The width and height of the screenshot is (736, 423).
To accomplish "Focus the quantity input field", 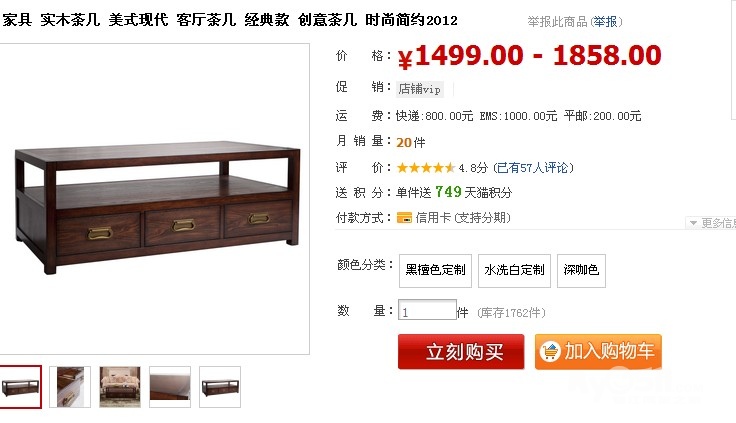I will coord(427,310).
